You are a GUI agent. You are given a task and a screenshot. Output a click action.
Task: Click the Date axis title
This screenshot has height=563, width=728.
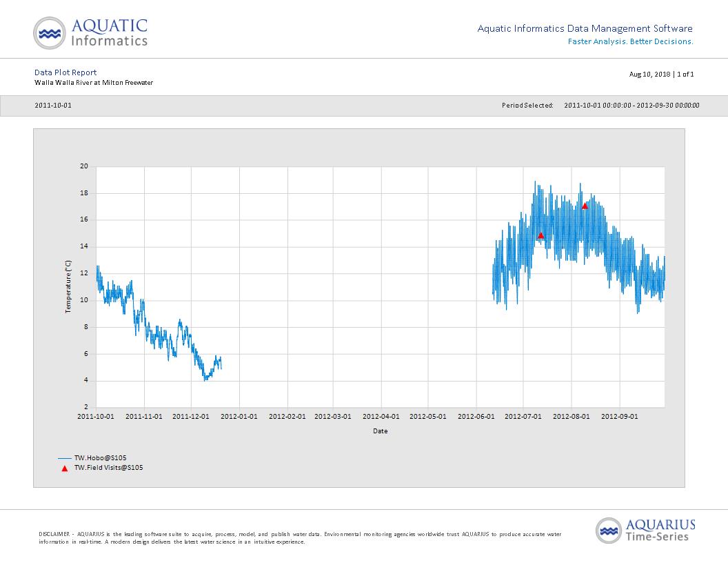point(381,431)
